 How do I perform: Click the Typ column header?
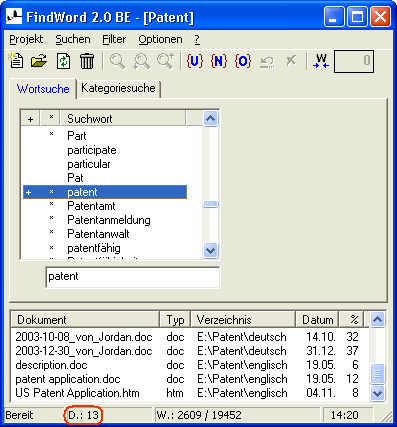[x=175, y=320]
